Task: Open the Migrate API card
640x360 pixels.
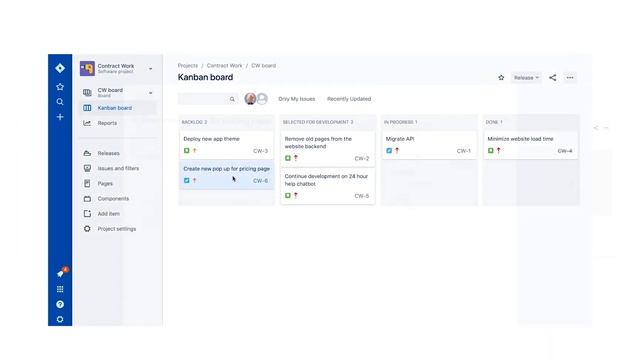Action: 429,145
